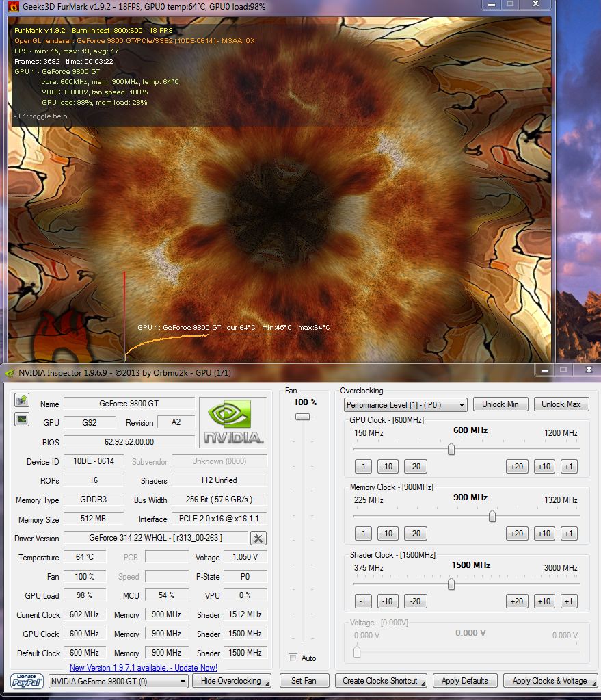601x700 pixels.
Task: Click the Set Fan button
Action: (304, 681)
